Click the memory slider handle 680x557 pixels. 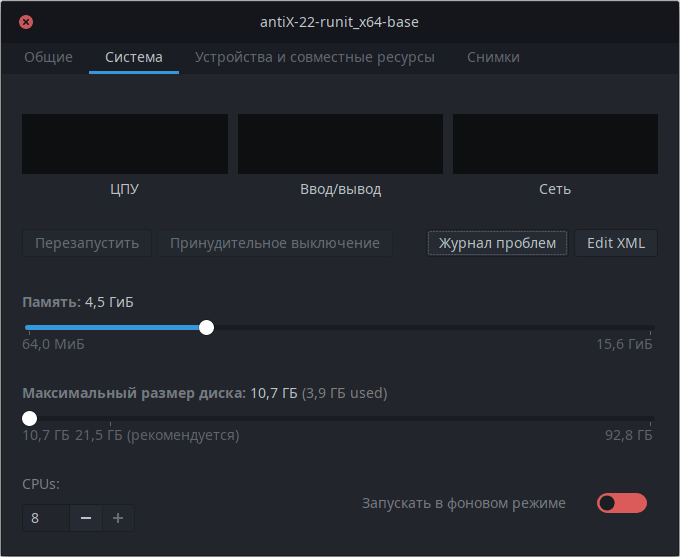pyautogui.click(x=206, y=327)
